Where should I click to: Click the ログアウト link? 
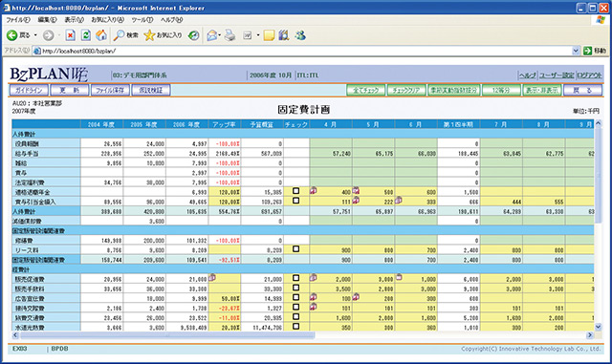(589, 75)
